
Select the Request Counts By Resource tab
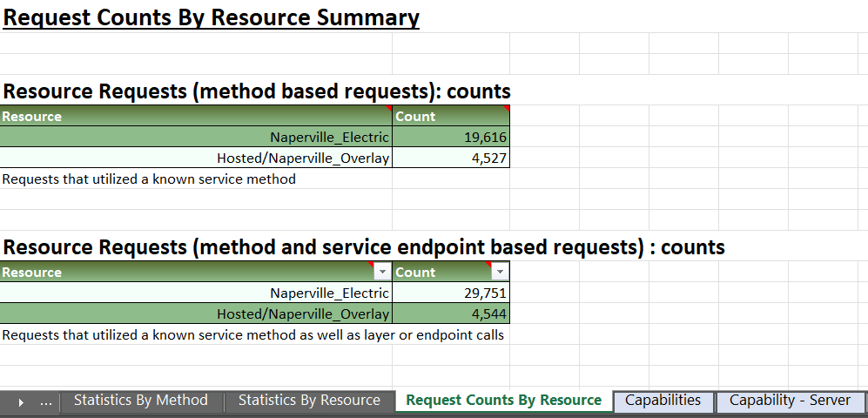pos(504,401)
